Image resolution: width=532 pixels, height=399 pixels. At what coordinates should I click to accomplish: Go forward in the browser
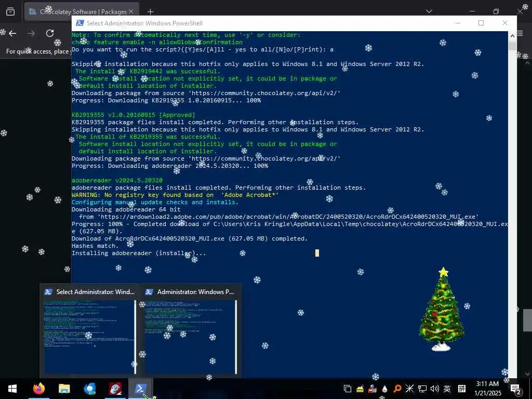pyautogui.click(x=31, y=33)
